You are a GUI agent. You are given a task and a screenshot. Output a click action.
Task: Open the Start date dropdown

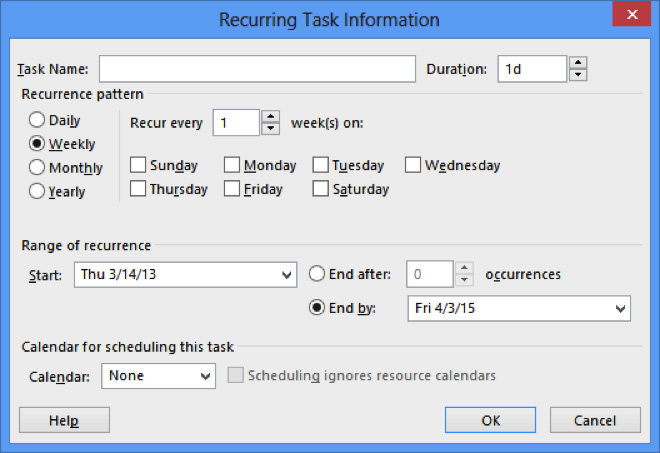coord(288,275)
